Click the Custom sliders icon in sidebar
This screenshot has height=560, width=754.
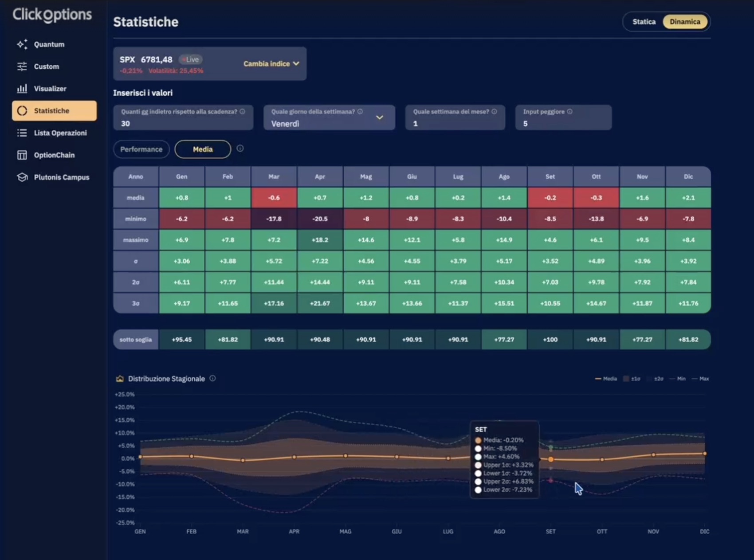pyautogui.click(x=22, y=67)
